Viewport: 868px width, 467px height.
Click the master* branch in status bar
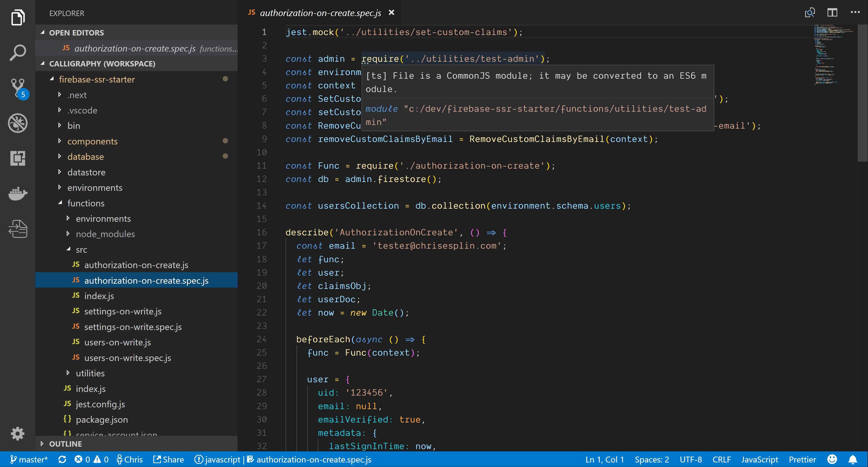[29, 460]
